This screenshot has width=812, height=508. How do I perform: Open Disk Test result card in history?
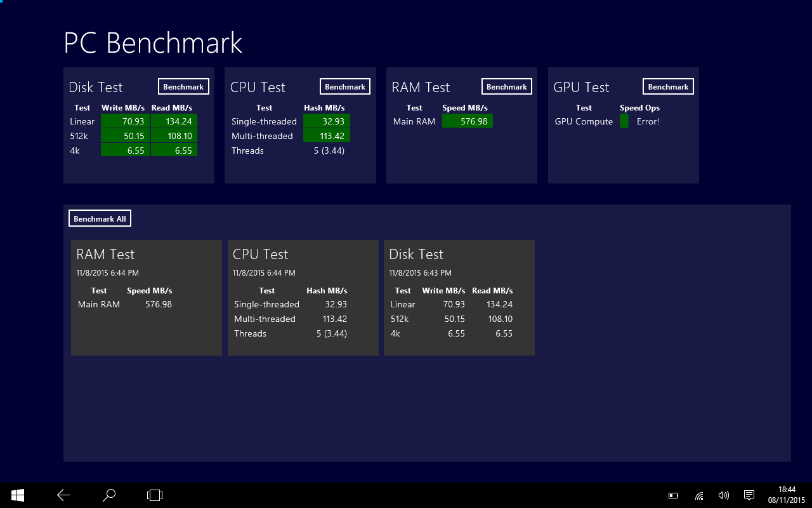coord(459,298)
